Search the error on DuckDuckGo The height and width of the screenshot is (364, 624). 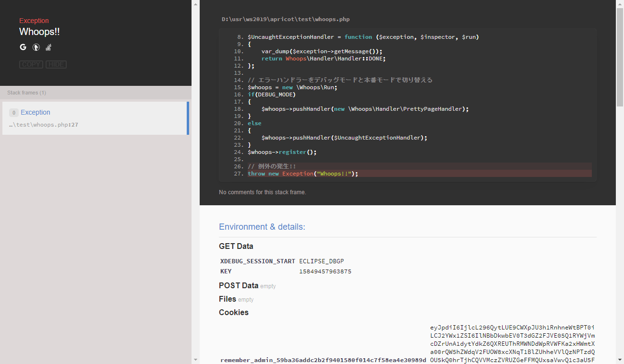(x=36, y=47)
